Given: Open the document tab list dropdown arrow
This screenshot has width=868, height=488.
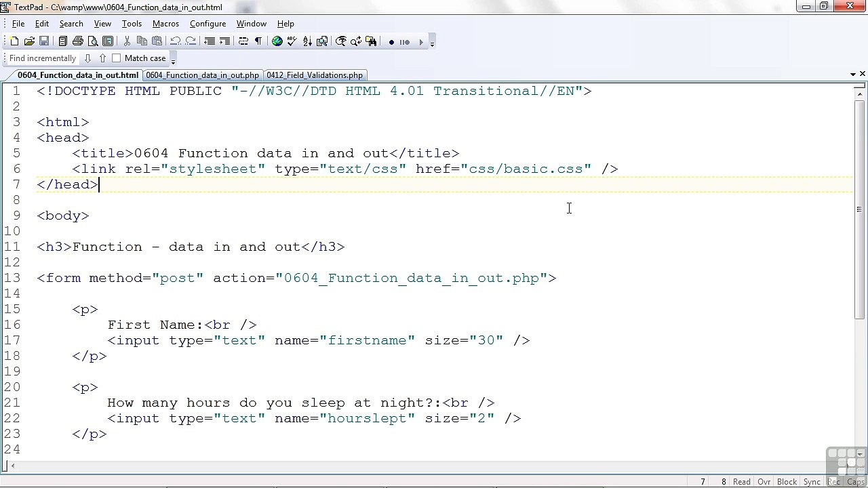Looking at the screenshot, I should click(x=852, y=74).
